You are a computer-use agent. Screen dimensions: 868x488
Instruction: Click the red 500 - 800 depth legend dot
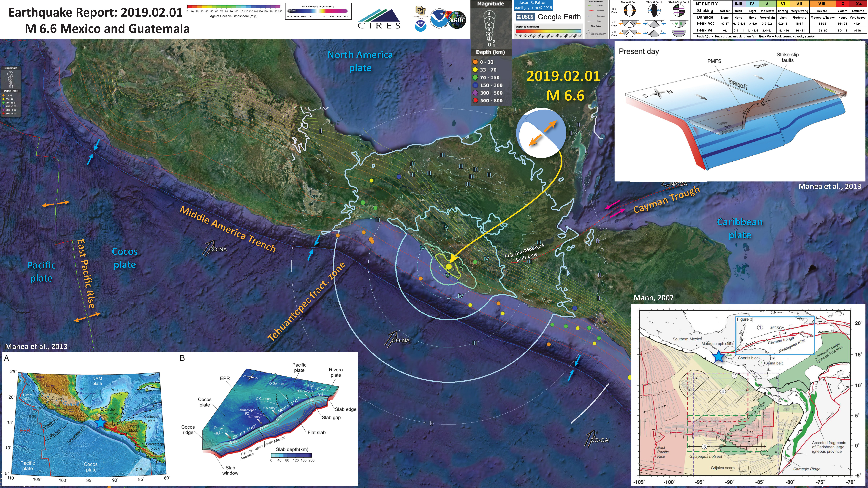[x=475, y=100]
